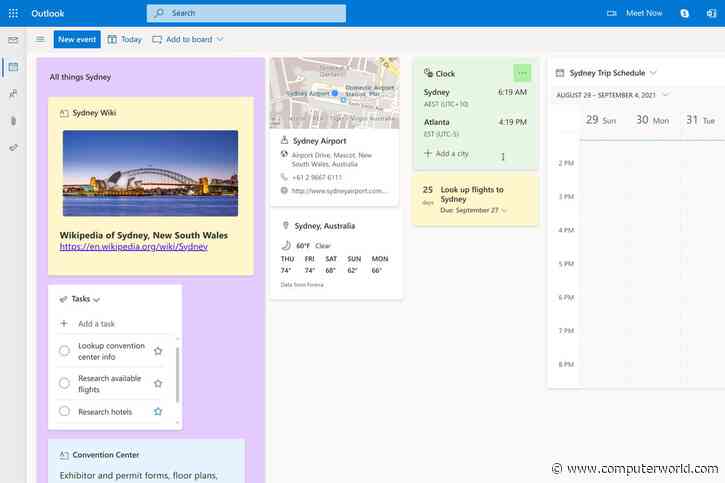Mark Research hotels as complete
The width and height of the screenshot is (725, 483).
coord(64,411)
